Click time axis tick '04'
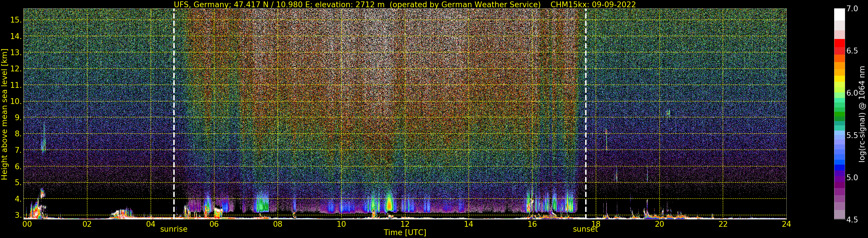The height and width of the screenshot is (238, 868). tap(151, 224)
